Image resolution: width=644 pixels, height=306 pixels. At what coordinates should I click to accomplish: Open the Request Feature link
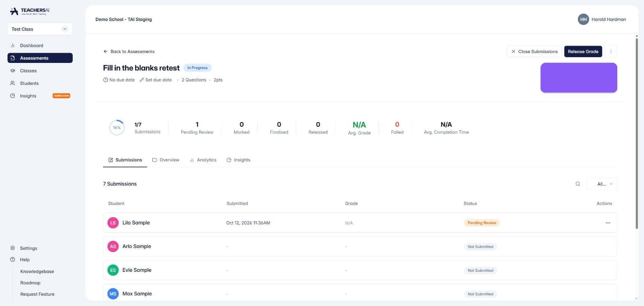(37, 294)
